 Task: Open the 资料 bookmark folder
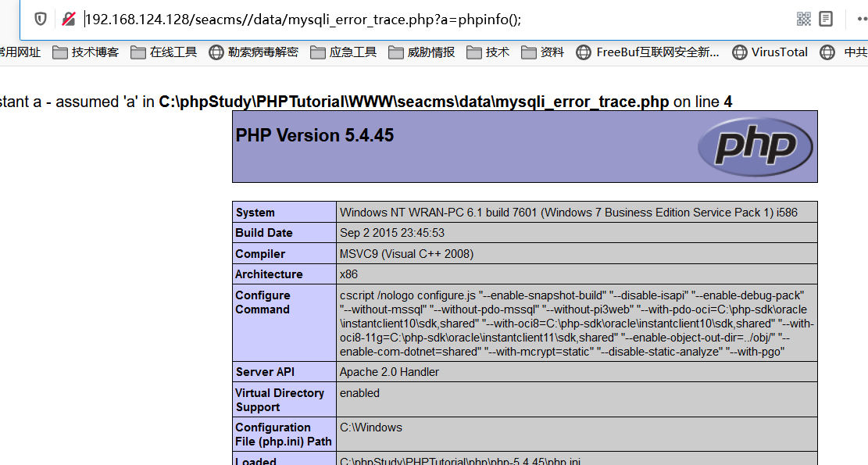click(x=542, y=52)
